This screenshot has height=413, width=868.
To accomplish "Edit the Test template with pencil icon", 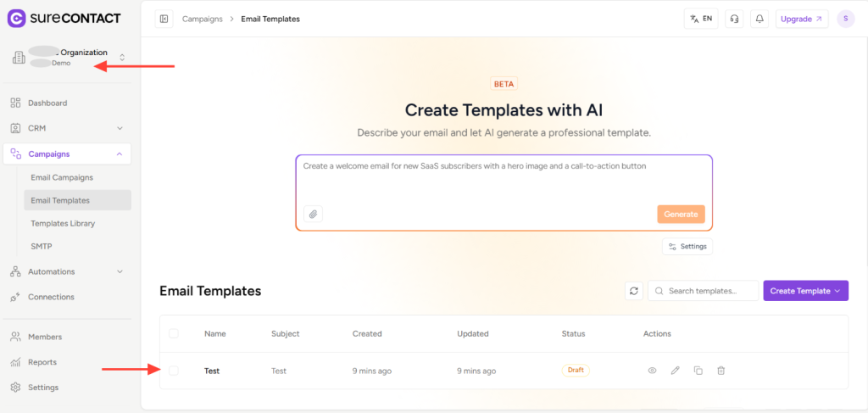I will [x=676, y=371].
